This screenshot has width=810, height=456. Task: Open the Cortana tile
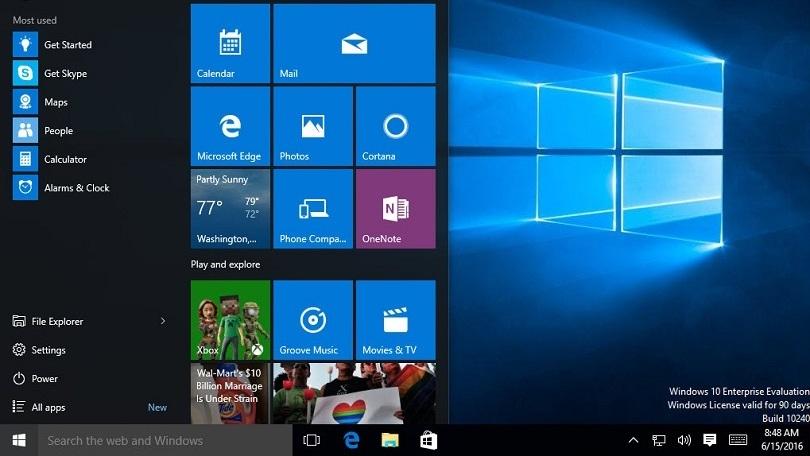coord(395,126)
